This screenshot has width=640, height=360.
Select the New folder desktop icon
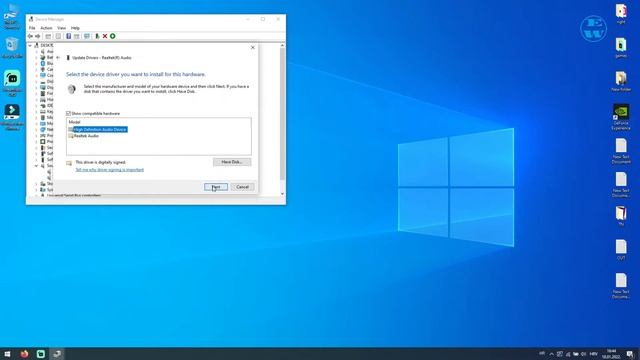tap(621, 81)
